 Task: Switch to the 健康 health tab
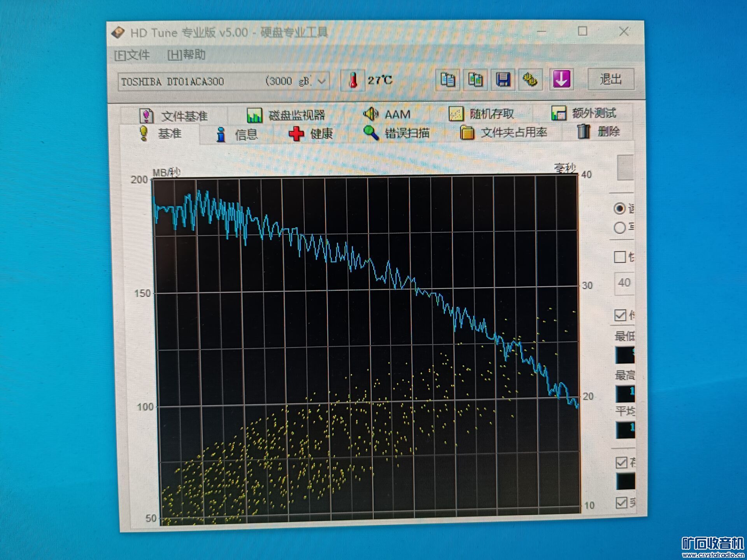click(310, 134)
